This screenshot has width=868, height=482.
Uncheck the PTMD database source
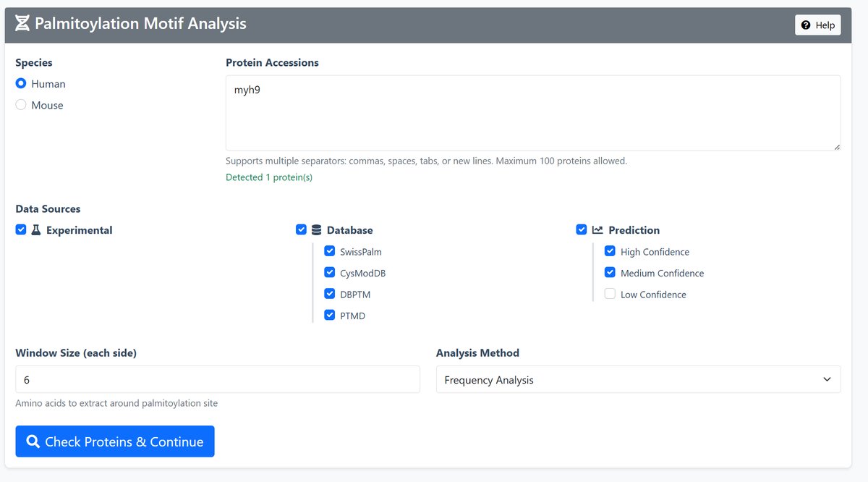coord(330,315)
